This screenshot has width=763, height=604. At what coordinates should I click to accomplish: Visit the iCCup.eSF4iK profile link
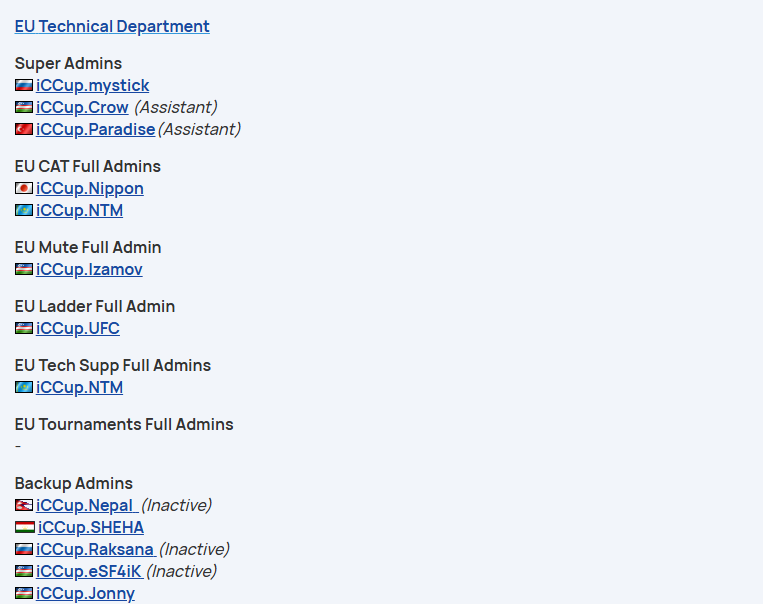click(x=90, y=571)
